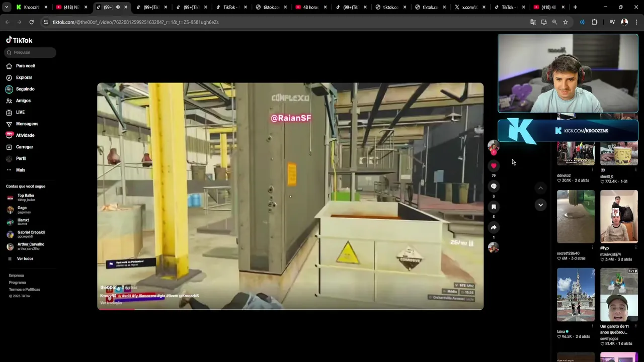Screen dimensions: 644x362
Task: Open the media controls toolbar icon
Action: click(x=612, y=22)
